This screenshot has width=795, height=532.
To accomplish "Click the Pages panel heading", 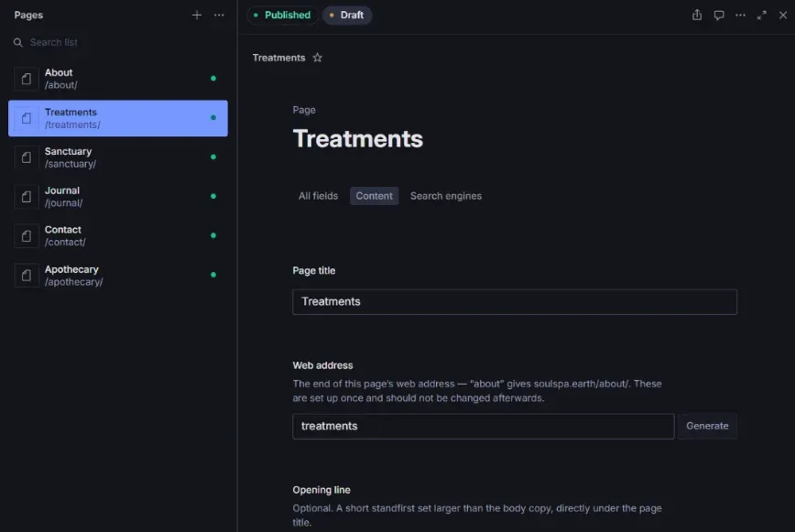I will pos(28,16).
